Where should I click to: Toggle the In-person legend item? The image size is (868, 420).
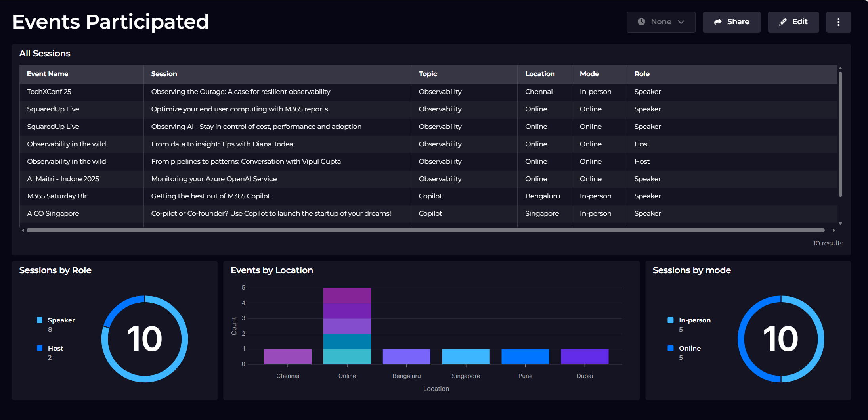pos(689,320)
